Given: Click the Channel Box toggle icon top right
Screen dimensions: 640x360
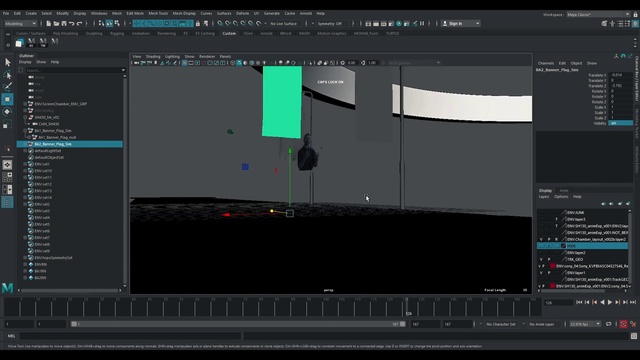Looking at the screenshot, I should (x=635, y=24).
